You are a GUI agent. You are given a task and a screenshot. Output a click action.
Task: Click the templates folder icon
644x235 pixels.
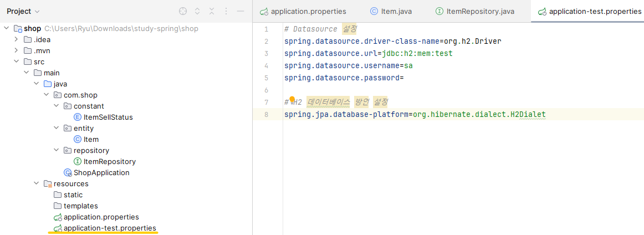point(58,206)
